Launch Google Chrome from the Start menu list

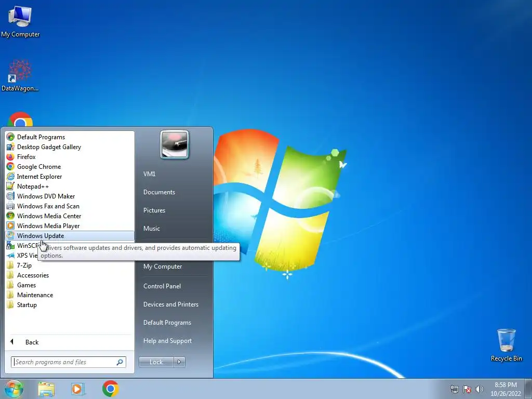pyautogui.click(x=39, y=167)
